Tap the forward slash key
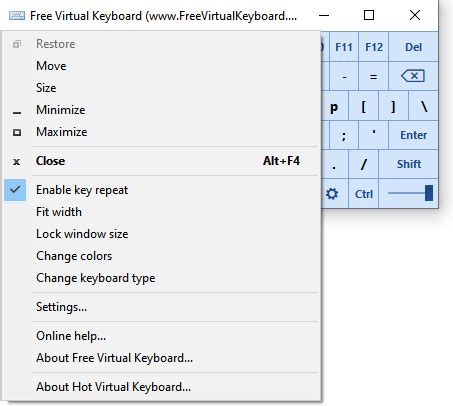Image resolution: width=453 pixels, height=406 pixels. [364, 164]
